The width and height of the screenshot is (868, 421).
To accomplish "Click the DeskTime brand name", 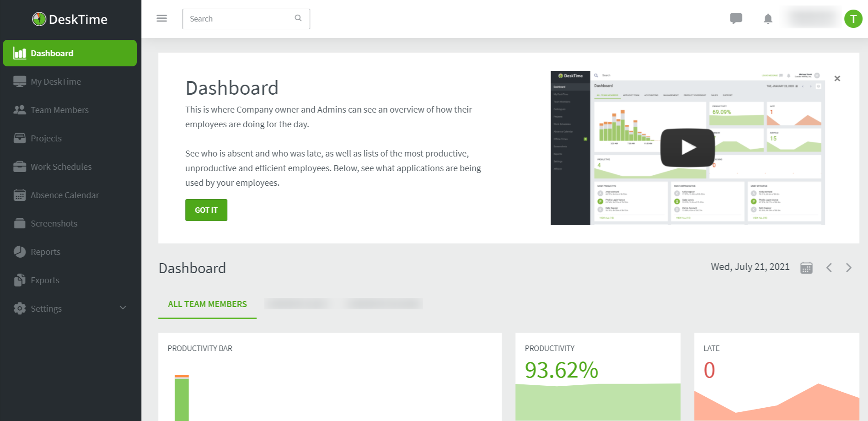I will (x=78, y=19).
